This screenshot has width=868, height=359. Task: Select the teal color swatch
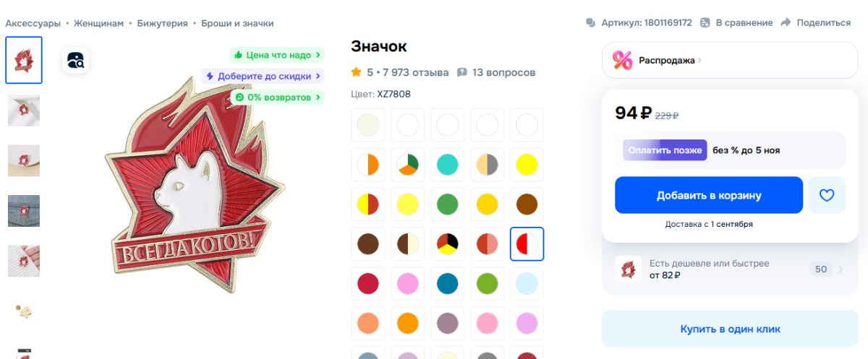[x=448, y=165]
